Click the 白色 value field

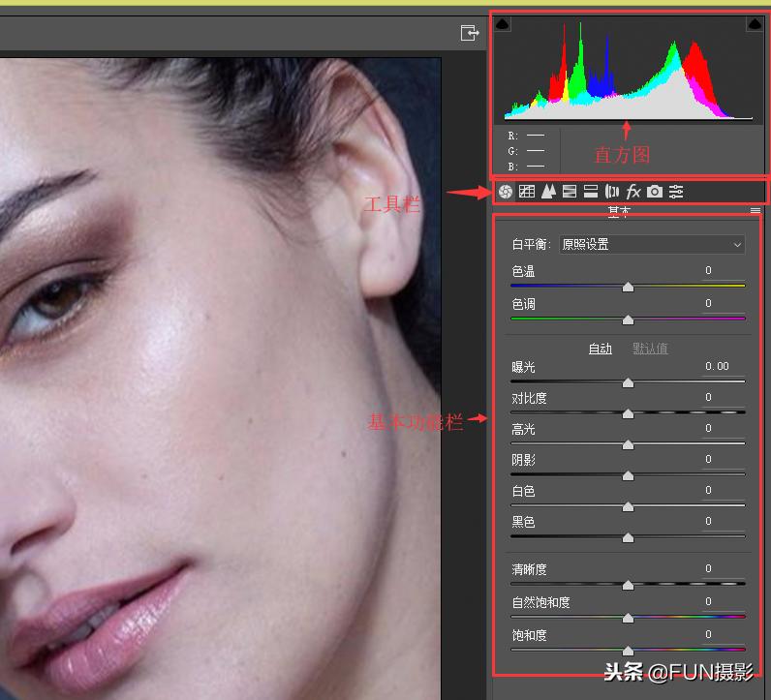point(723,490)
